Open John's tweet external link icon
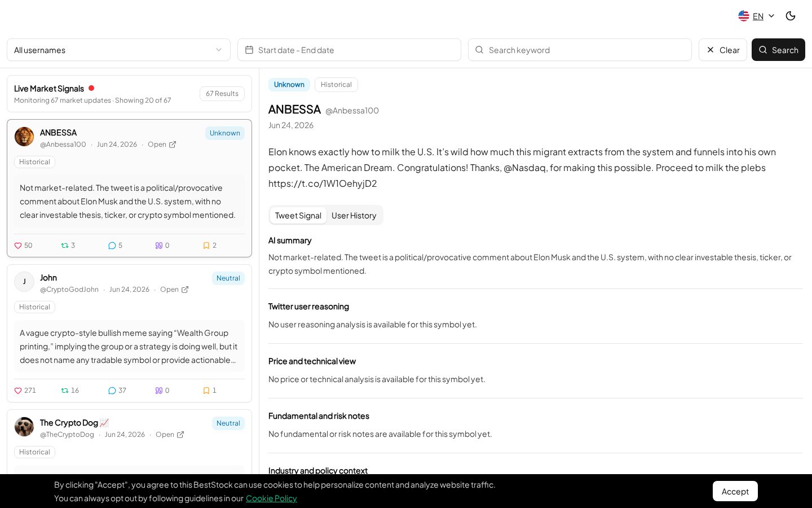The height and width of the screenshot is (508, 812). [185, 290]
